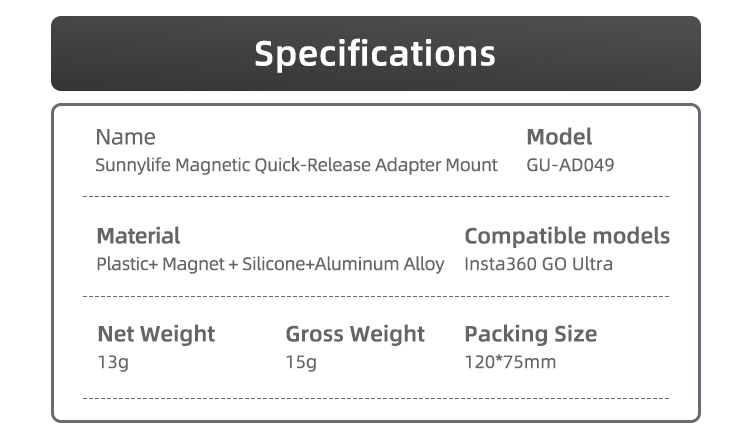Click the dashed divider below the Material row
This screenshot has height=441, width=750.
click(375, 297)
